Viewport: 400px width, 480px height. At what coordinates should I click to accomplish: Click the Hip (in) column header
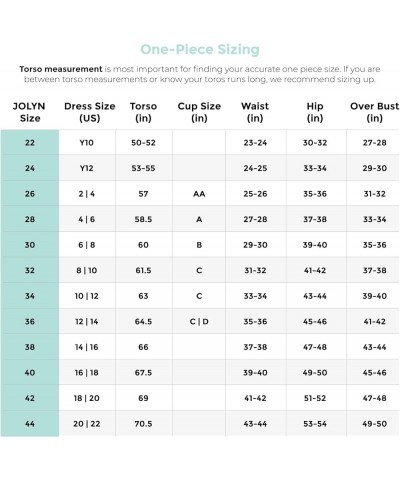[x=315, y=112]
